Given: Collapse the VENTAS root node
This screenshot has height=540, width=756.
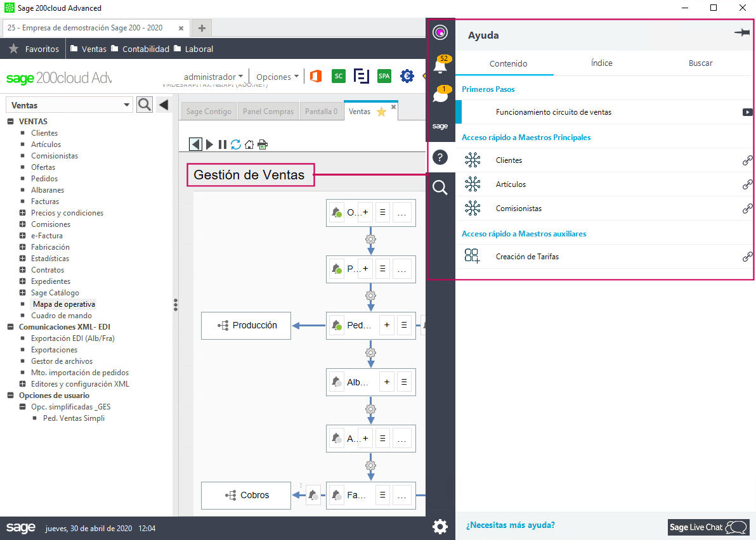Looking at the screenshot, I should point(11,122).
